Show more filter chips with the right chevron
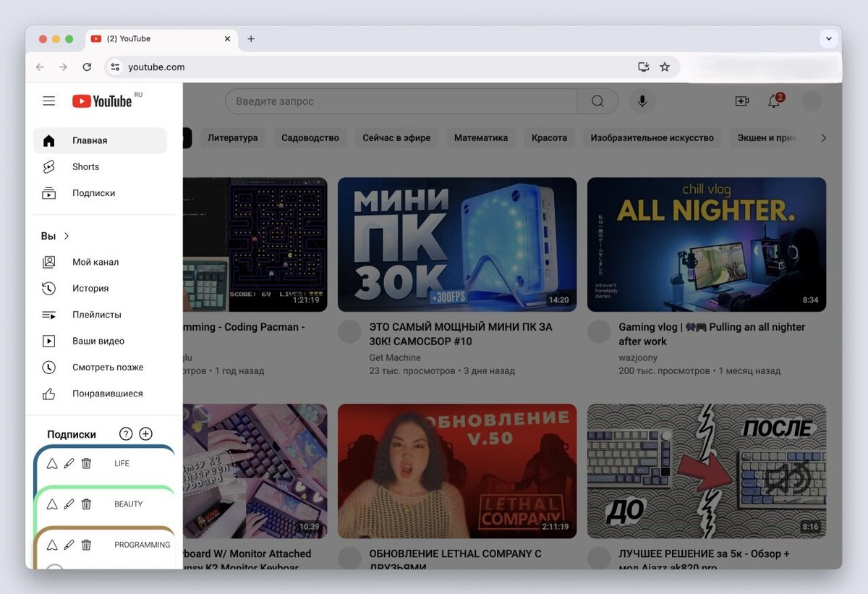Image resolution: width=868 pixels, height=594 pixels. coord(823,137)
